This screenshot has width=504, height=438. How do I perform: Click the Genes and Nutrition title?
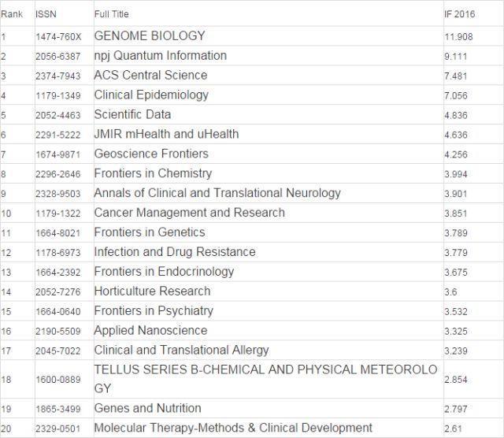coord(148,408)
